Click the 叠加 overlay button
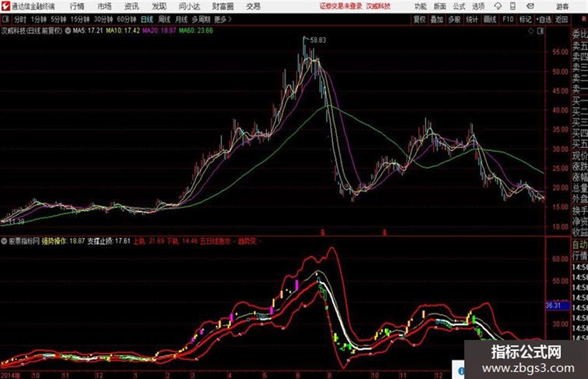588x379 pixels. pyautogui.click(x=437, y=19)
